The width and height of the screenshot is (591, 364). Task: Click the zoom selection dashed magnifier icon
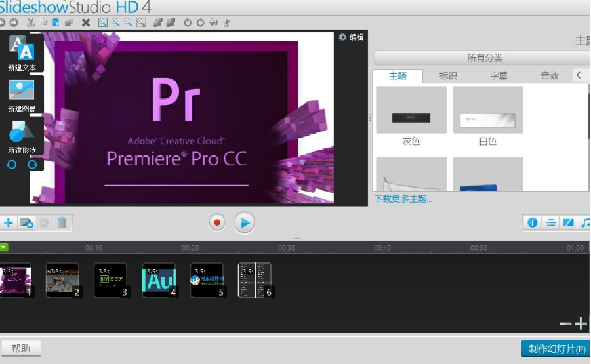141,22
